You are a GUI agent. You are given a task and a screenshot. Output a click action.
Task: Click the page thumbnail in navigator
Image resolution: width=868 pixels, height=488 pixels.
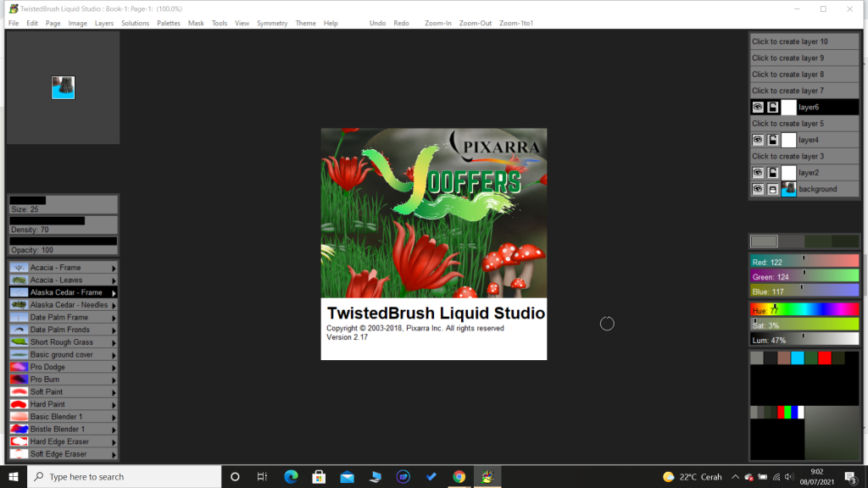[x=63, y=87]
